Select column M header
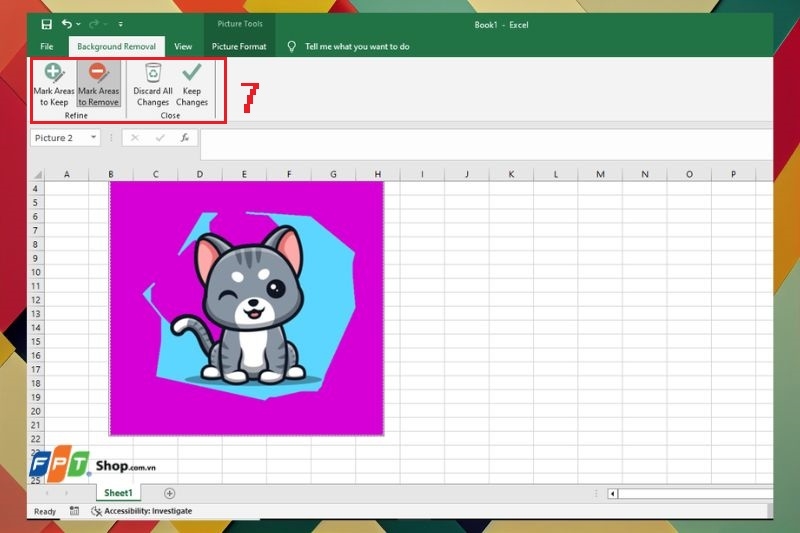 (600, 174)
